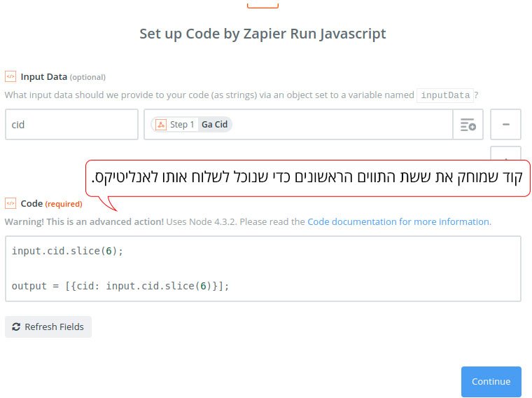Click into the JavaScript code editor

[x=263, y=268]
